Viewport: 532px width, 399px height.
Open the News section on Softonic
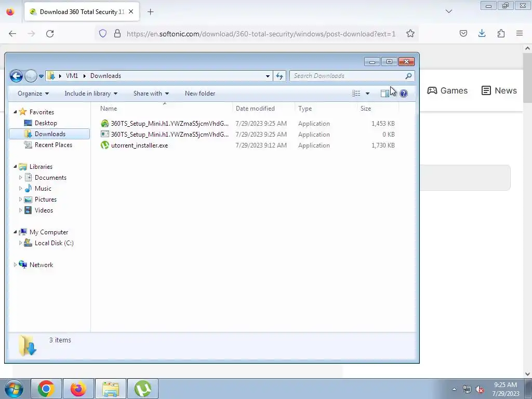click(x=499, y=90)
